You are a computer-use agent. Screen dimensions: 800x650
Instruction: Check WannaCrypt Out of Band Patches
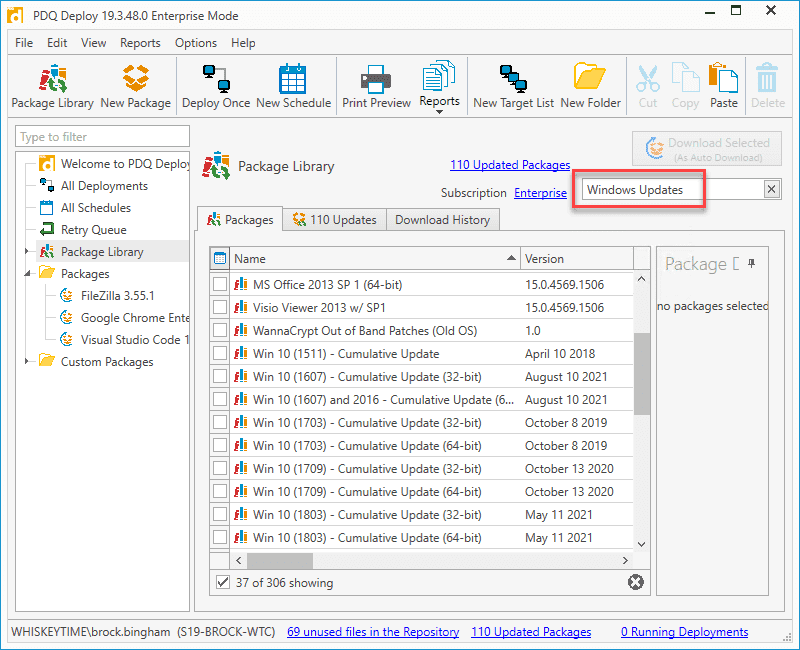click(x=220, y=330)
